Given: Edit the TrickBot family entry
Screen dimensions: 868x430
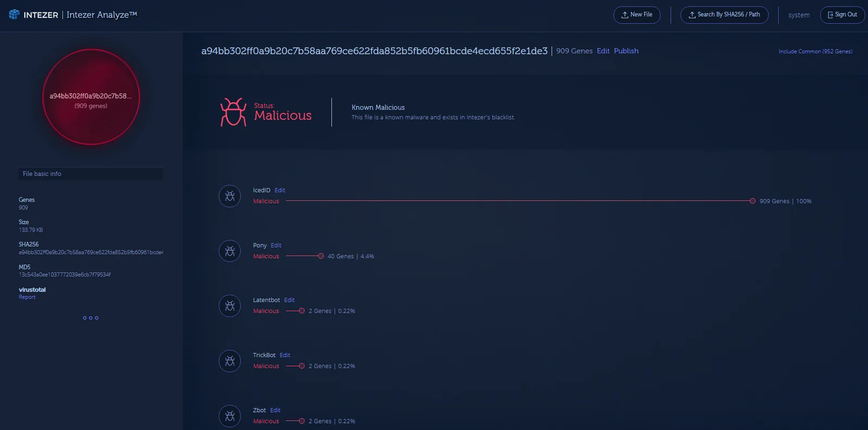Looking at the screenshot, I should click(285, 355).
